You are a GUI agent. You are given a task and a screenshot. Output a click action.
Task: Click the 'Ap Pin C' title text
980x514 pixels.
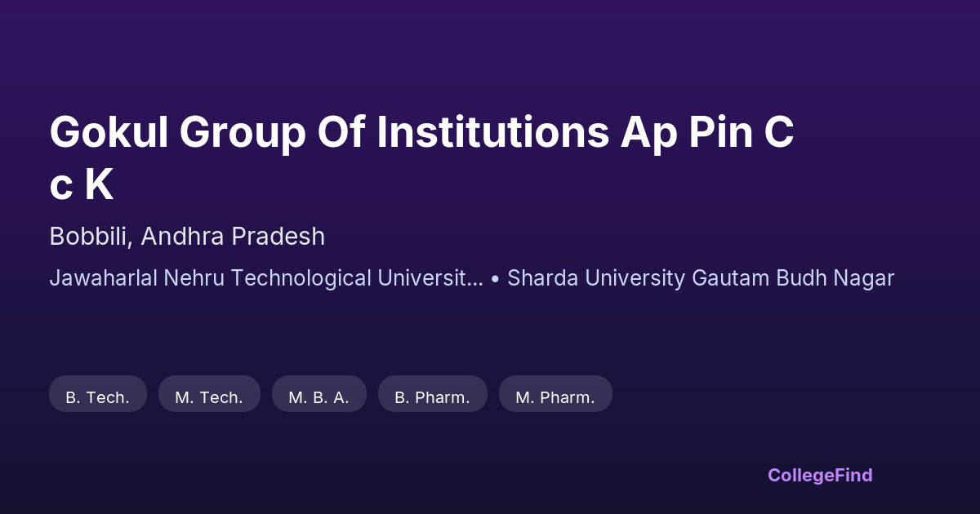tap(707, 133)
